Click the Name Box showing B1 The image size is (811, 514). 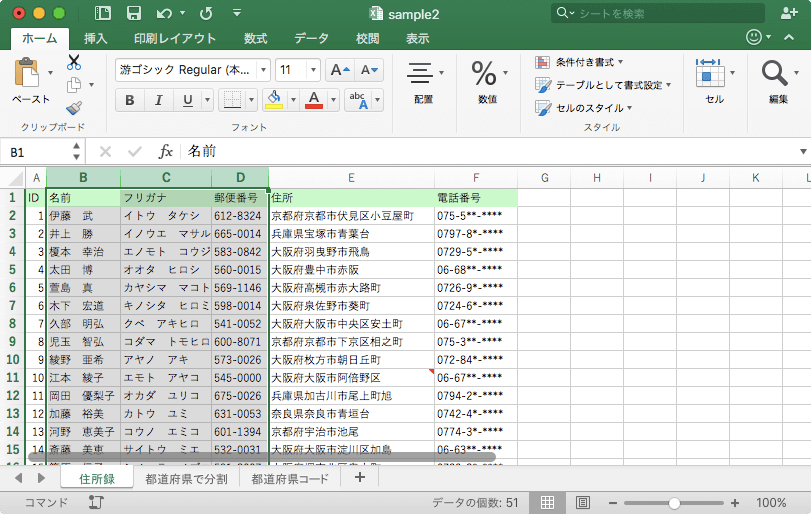(x=40, y=152)
